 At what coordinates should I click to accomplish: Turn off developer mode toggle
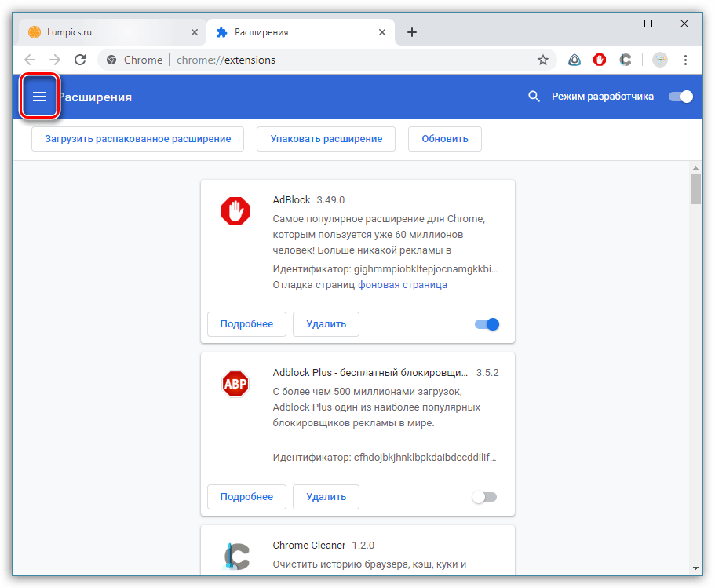pos(680,97)
